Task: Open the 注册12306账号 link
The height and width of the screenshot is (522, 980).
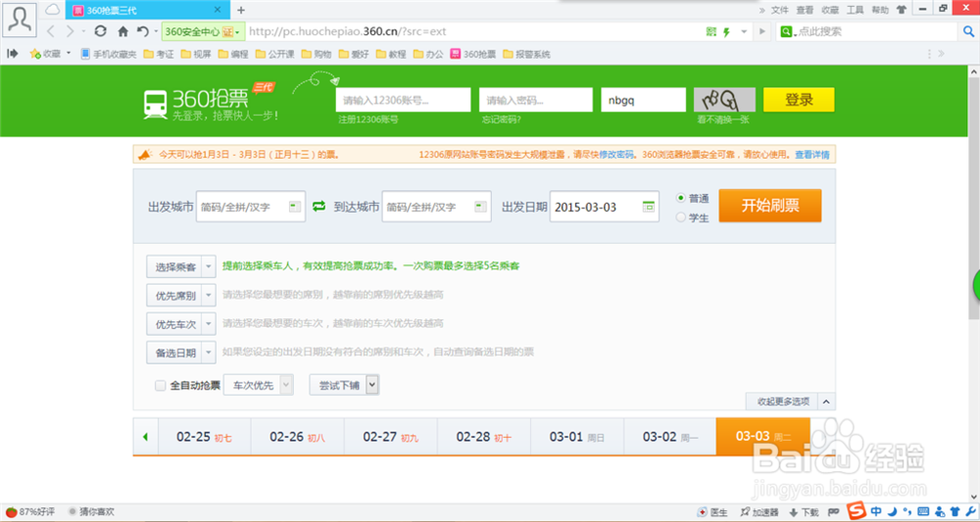Action: (368, 119)
